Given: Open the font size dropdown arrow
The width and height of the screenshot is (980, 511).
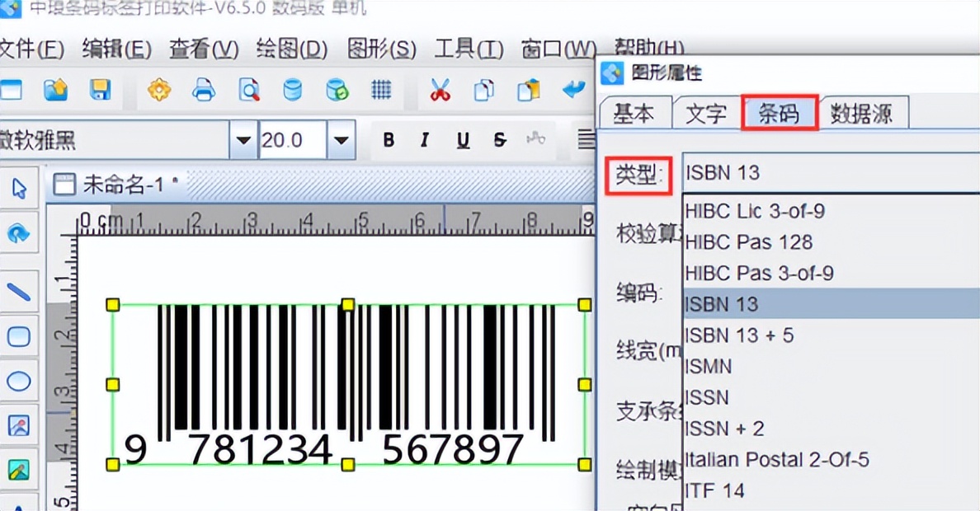Looking at the screenshot, I should coord(342,140).
